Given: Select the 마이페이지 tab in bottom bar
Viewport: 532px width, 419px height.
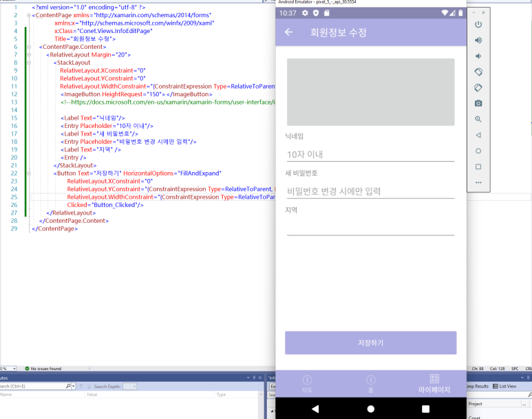Looking at the screenshot, I should click(x=434, y=384).
